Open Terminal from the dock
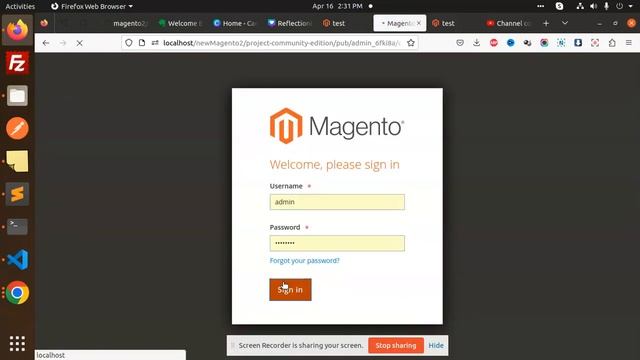Viewport: 640px width, 360px height. [17, 227]
